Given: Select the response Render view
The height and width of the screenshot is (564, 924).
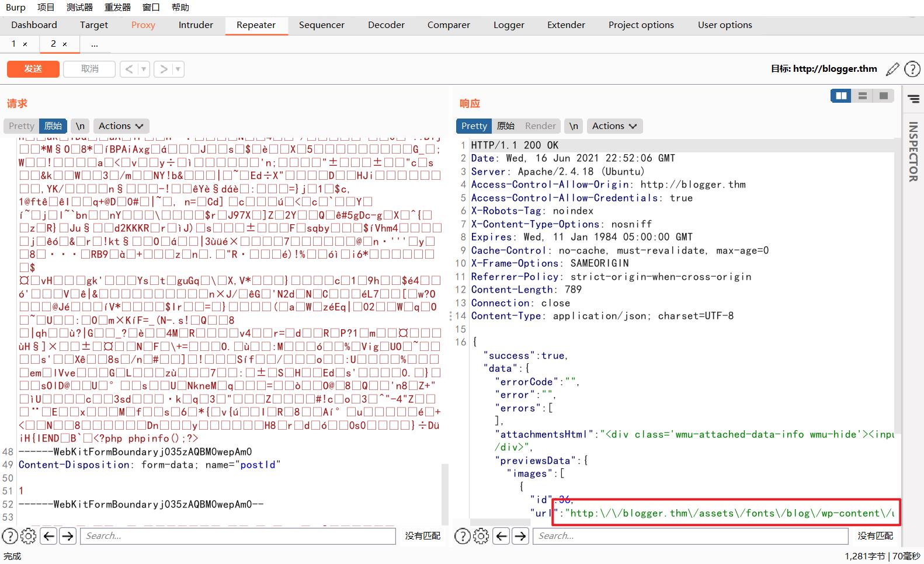Looking at the screenshot, I should [x=540, y=126].
